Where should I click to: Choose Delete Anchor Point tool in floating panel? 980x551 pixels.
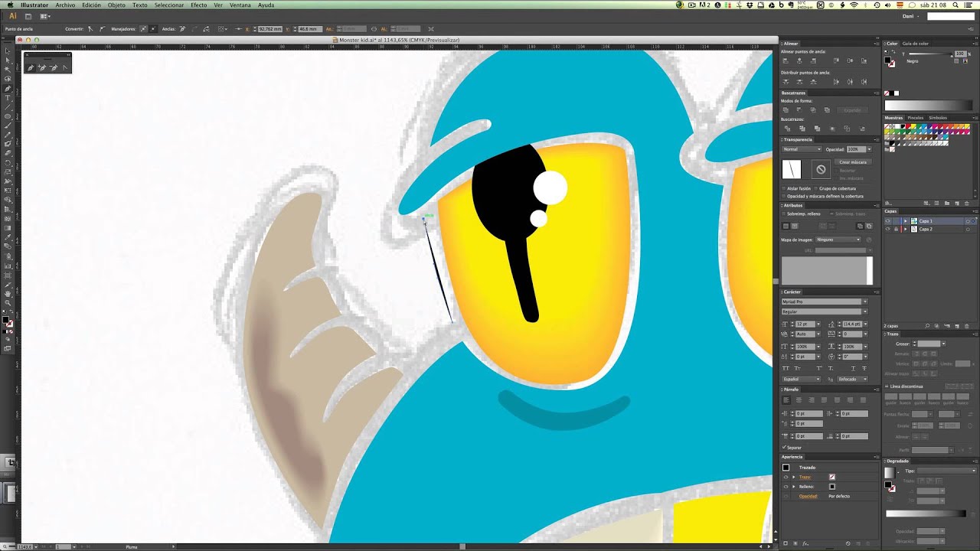pos(54,67)
